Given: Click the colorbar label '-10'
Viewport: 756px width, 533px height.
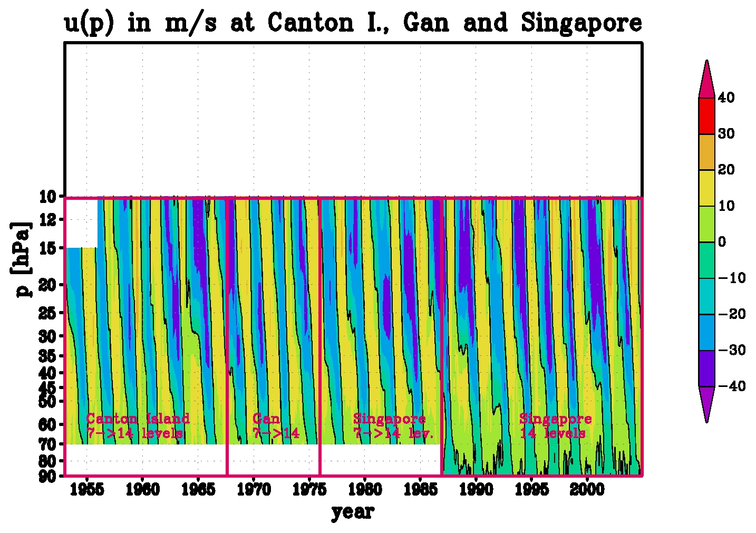Looking at the screenshot, I should pyautogui.click(x=732, y=278).
